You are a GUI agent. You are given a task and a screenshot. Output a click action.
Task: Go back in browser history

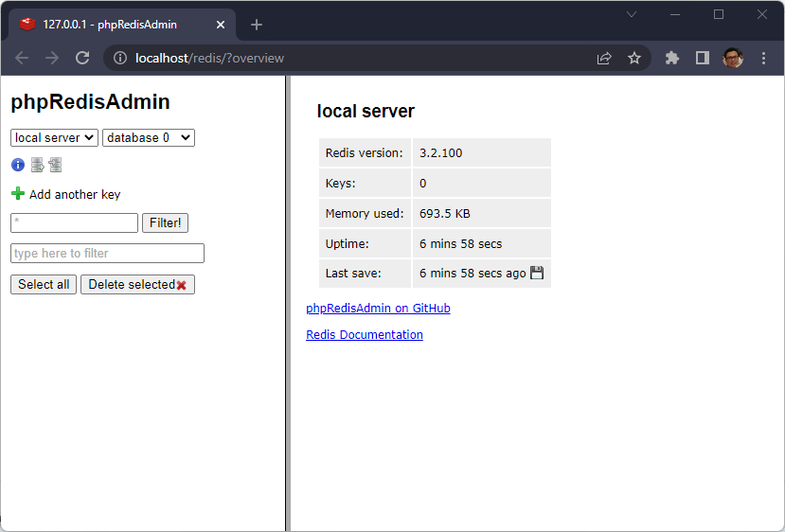click(22, 58)
